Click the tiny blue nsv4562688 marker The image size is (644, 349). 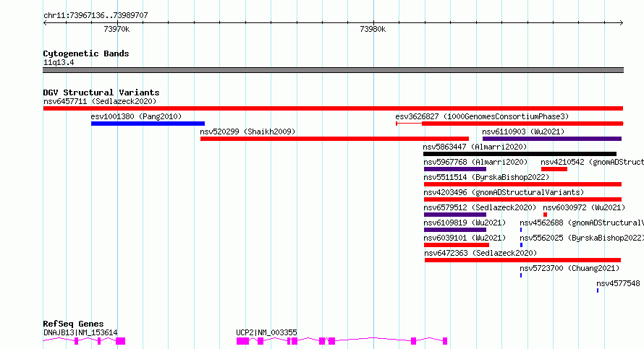coord(521,230)
